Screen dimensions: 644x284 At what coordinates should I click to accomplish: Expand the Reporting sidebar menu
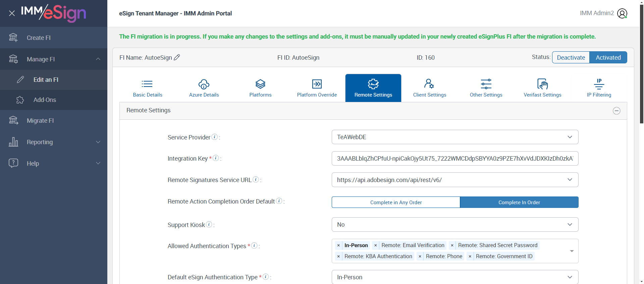click(x=54, y=142)
